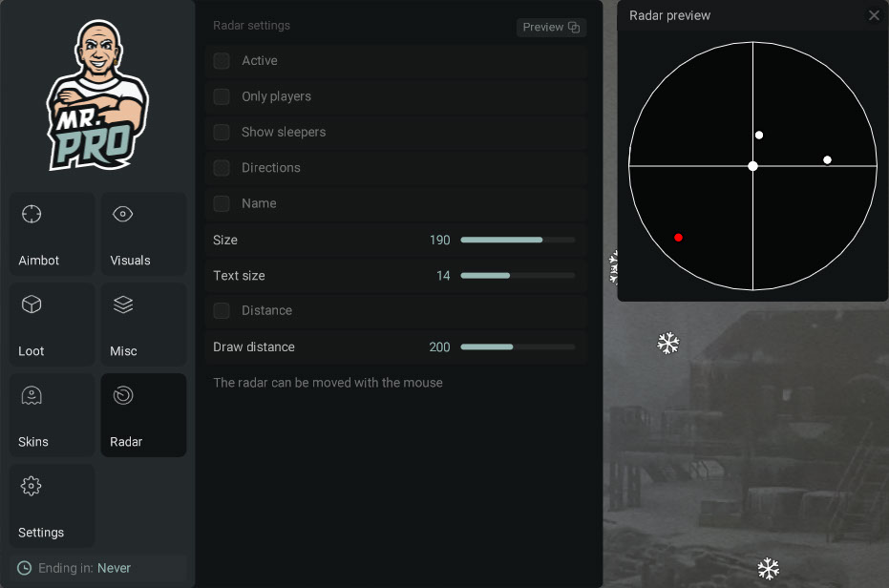The height and width of the screenshot is (588, 889).
Task: Enable the Distance checkbox
Action: coord(222,310)
